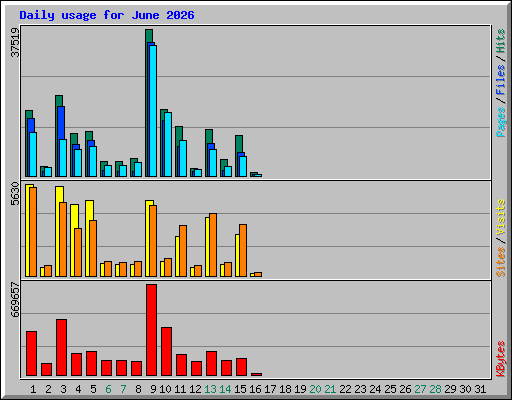The image size is (512, 400).
Task: Click day 24 on the x-axis
Action: [375, 389]
